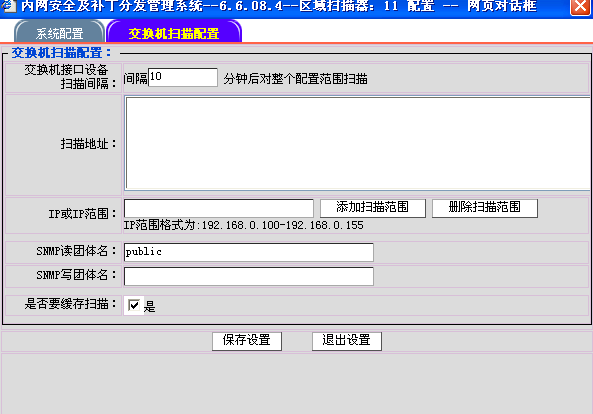This screenshot has height=414, width=593.
Task: Click the scan interval minutes field
Action: 183,78
